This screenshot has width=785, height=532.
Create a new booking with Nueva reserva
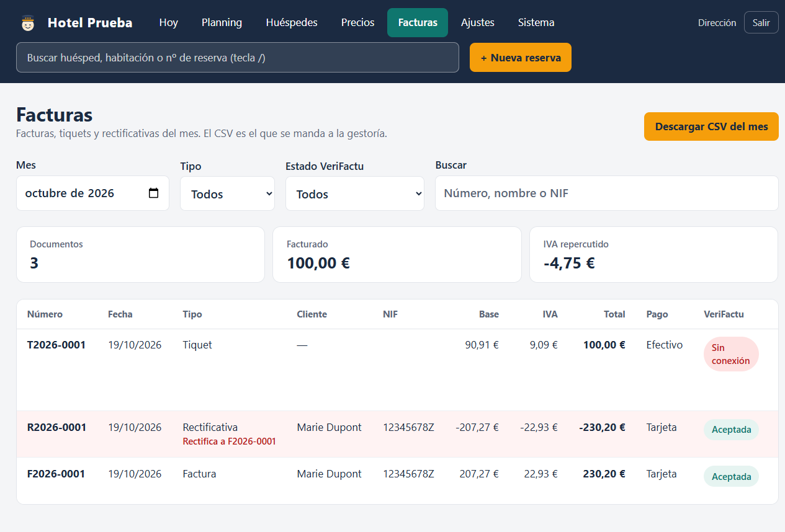coord(521,58)
